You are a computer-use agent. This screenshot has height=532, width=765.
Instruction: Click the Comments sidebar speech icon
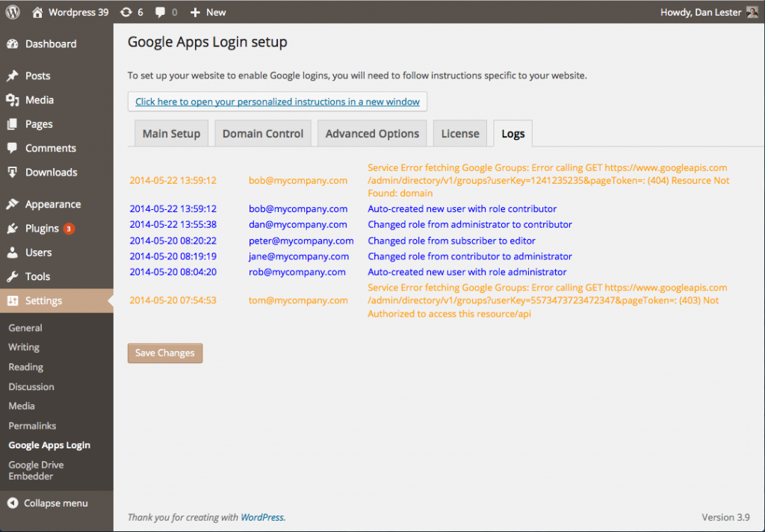[12, 148]
